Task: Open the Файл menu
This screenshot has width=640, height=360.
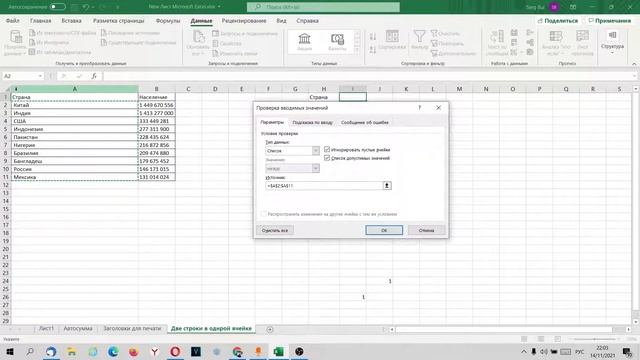Action: coord(12,20)
